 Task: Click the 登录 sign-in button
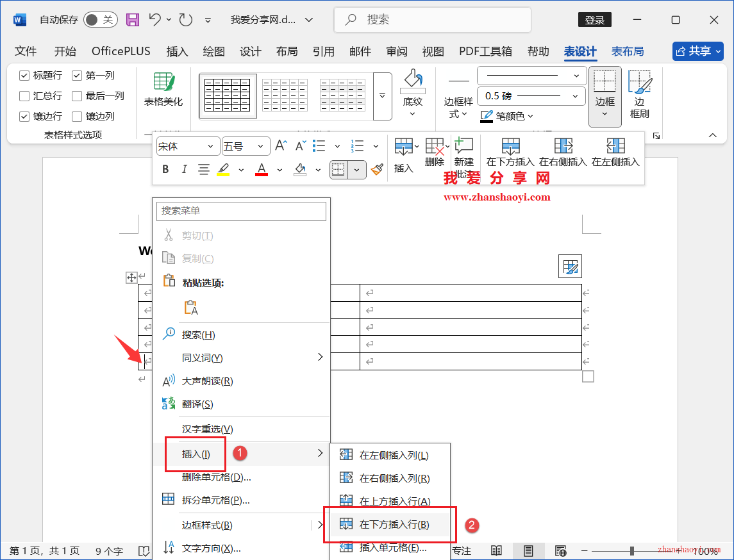click(594, 20)
